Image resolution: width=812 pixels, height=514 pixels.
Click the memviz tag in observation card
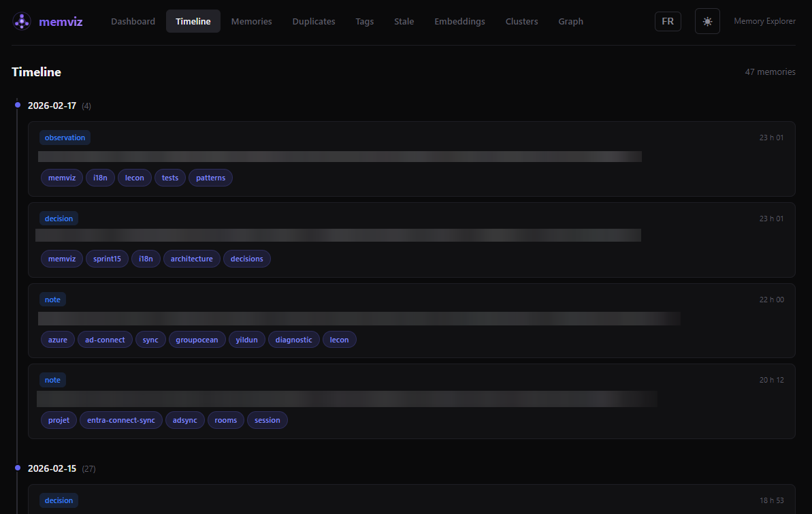(x=62, y=178)
